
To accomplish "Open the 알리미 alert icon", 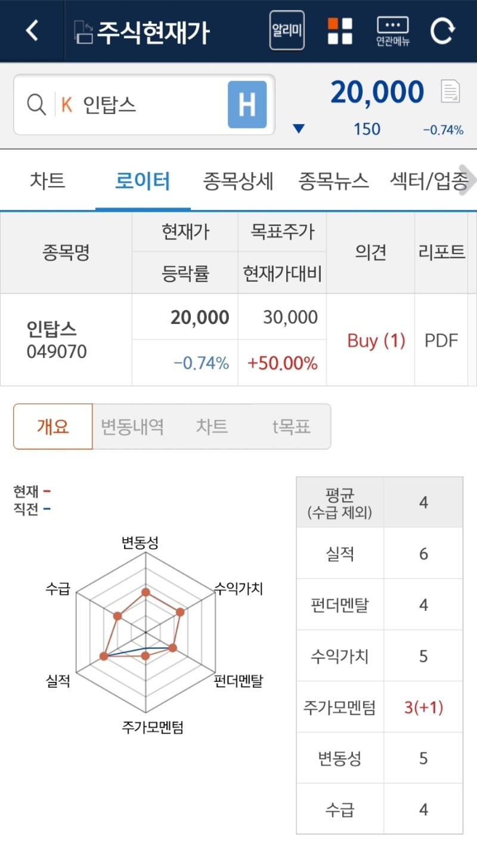I will [287, 30].
